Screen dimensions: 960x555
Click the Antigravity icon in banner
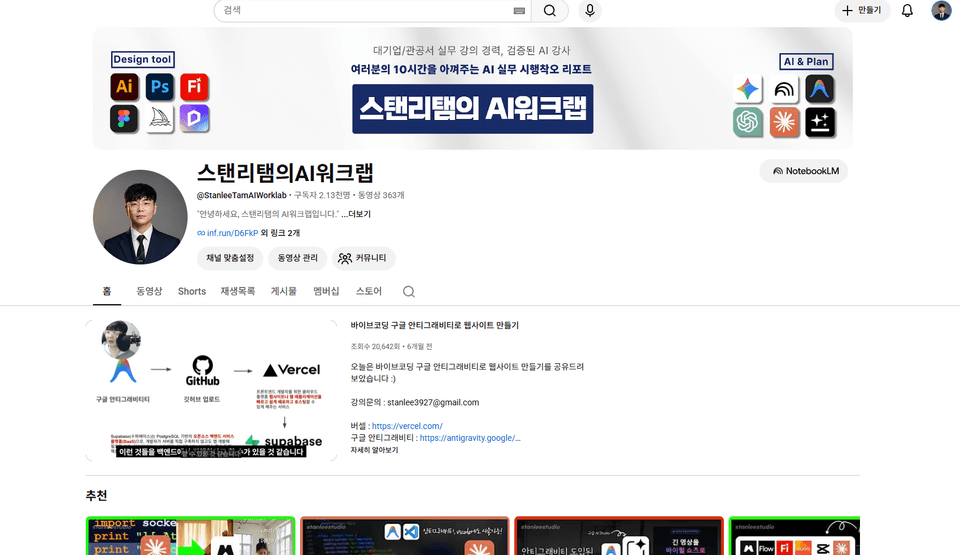[x=820, y=89]
